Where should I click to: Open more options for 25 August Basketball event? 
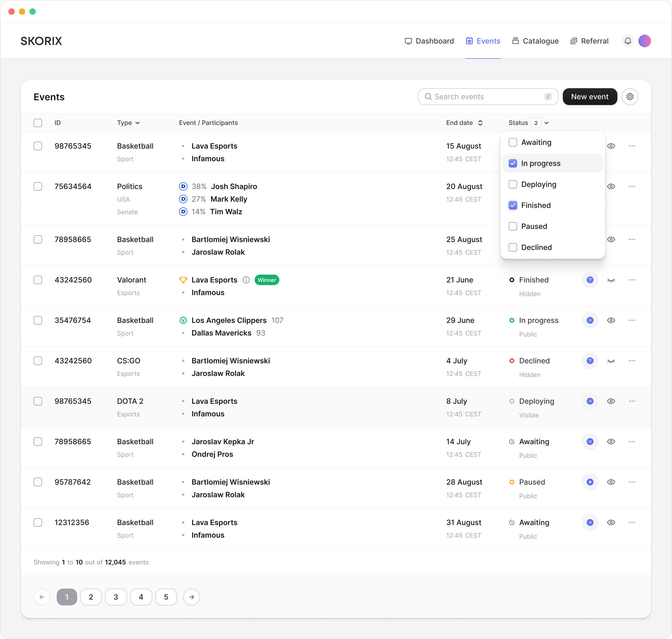632,239
